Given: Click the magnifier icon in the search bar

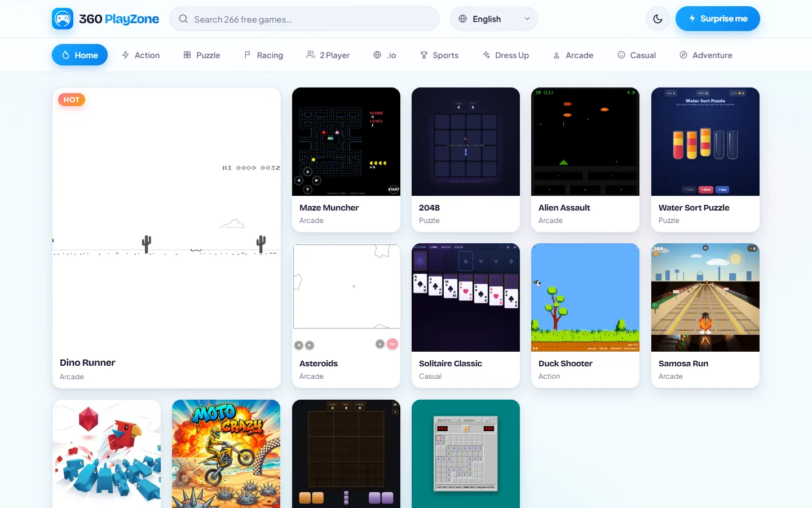Looking at the screenshot, I should (x=183, y=19).
